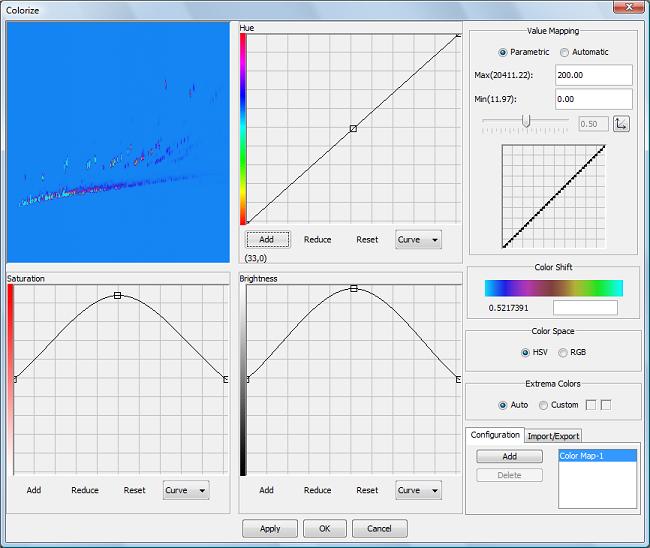The image size is (650, 548).
Task: Click Reset under the Hue graph
Action: (x=367, y=240)
